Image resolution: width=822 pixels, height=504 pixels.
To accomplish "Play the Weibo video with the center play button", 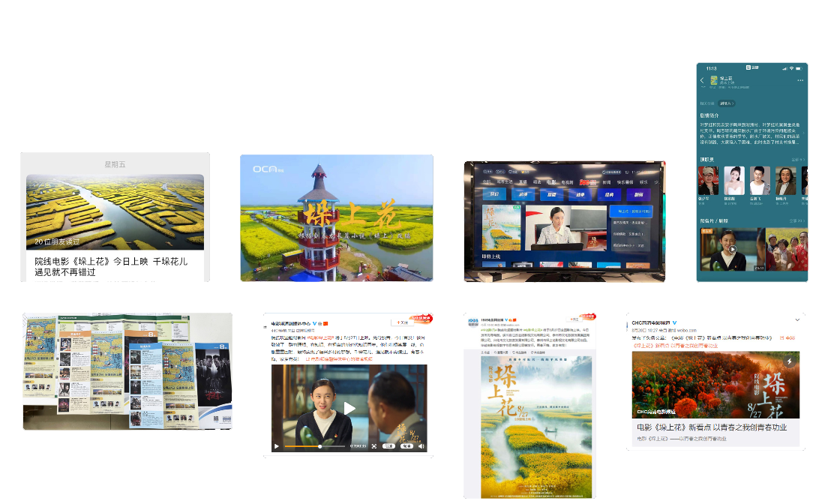I will 349,408.
